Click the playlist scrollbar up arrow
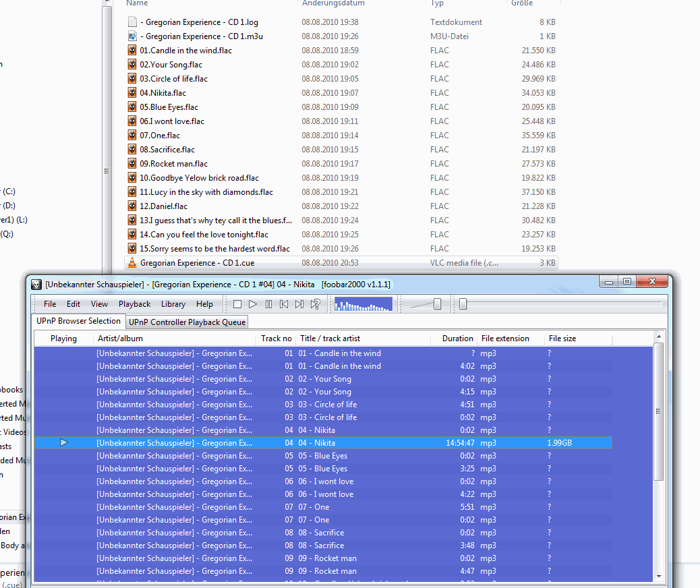Screen dimensions: 700x588 pyautogui.click(x=659, y=336)
